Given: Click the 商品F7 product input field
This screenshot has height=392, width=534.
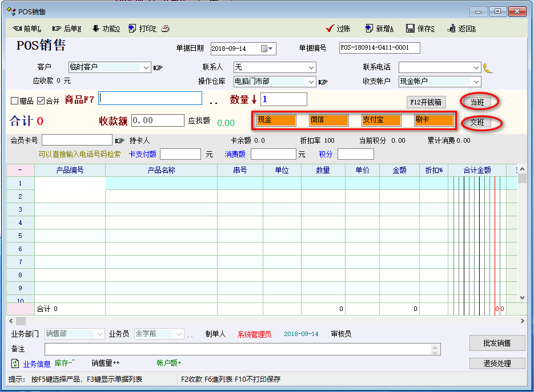Looking at the screenshot, I should (150, 98).
